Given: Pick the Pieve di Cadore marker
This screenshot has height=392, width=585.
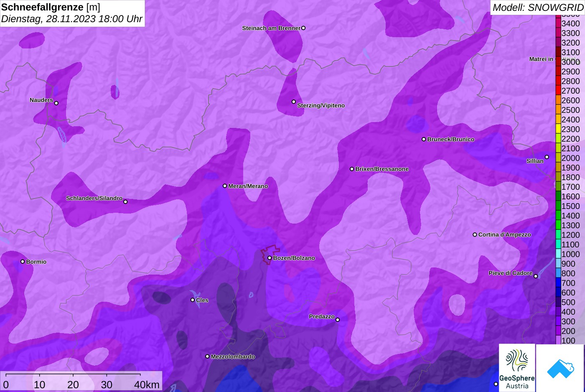Looking at the screenshot, I should point(536,276).
